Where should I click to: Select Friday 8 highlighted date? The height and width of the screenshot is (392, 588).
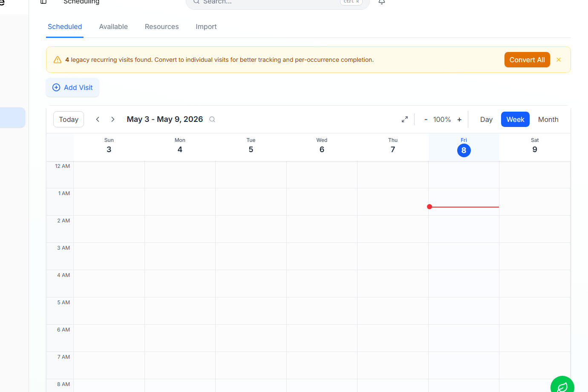tap(464, 150)
